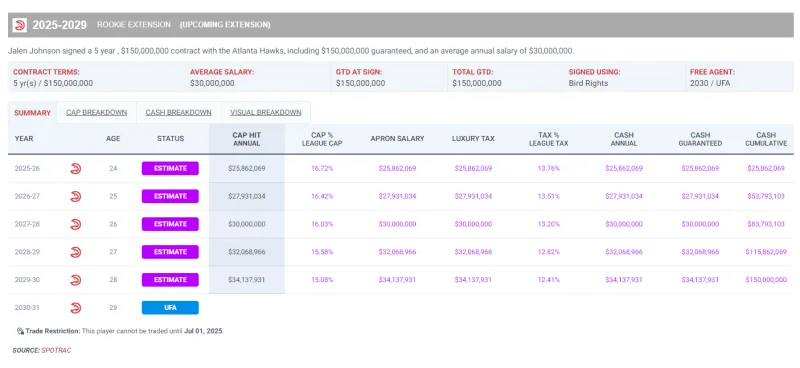Click the Hawks logo in the header
The image size is (800, 368).
pyautogui.click(x=19, y=25)
